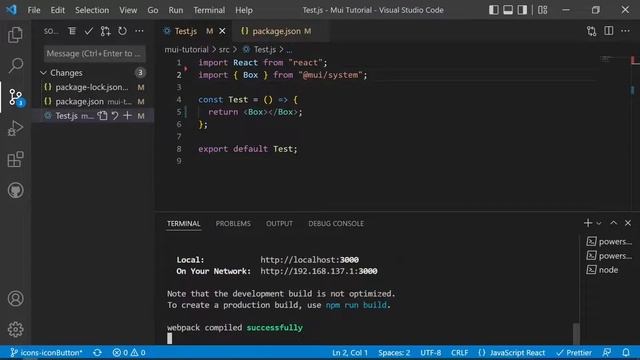The image size is (640, 360).
Task: Click Prettier in status bar
Action: 574,353
